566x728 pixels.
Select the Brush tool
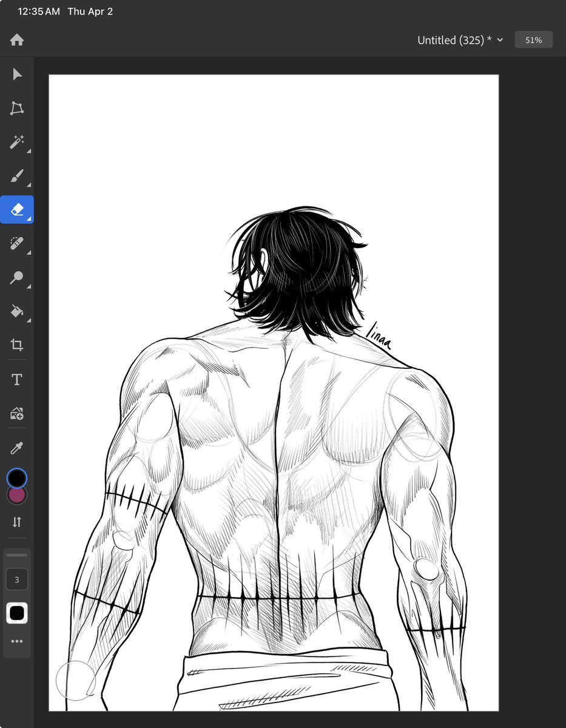[17, 176]
